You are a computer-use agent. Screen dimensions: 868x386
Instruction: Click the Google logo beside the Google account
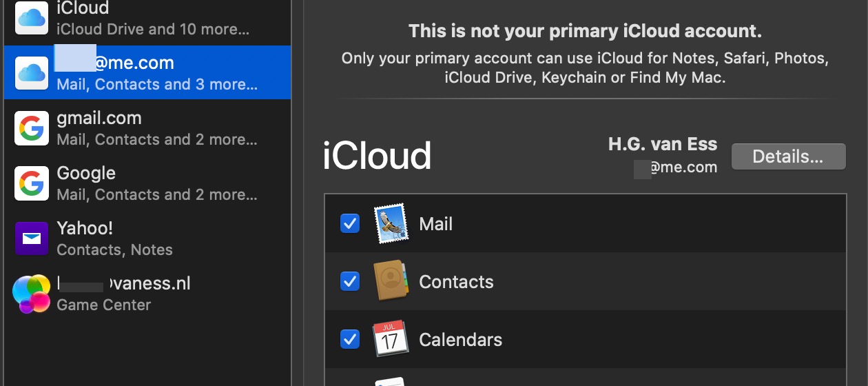coord(32,183)
